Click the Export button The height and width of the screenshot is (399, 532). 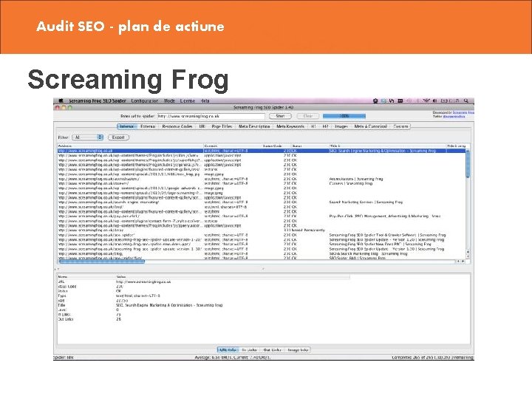click(x=118, y=137)
